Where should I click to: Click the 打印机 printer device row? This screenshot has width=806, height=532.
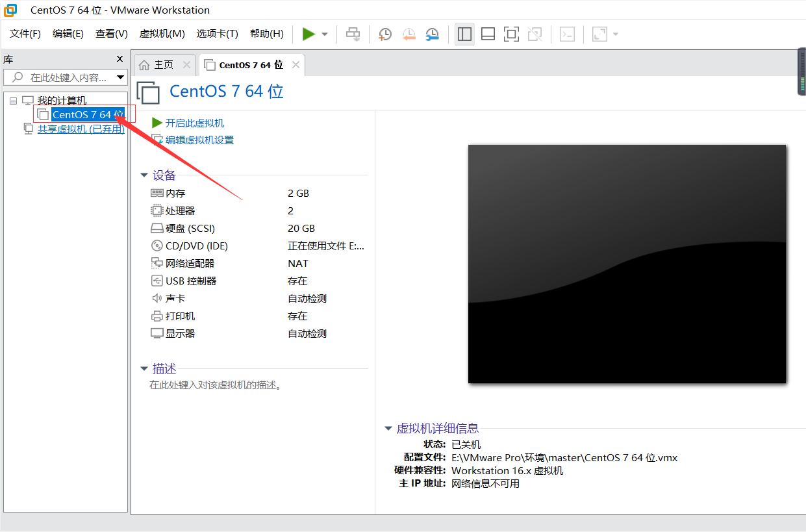[258, 316]
